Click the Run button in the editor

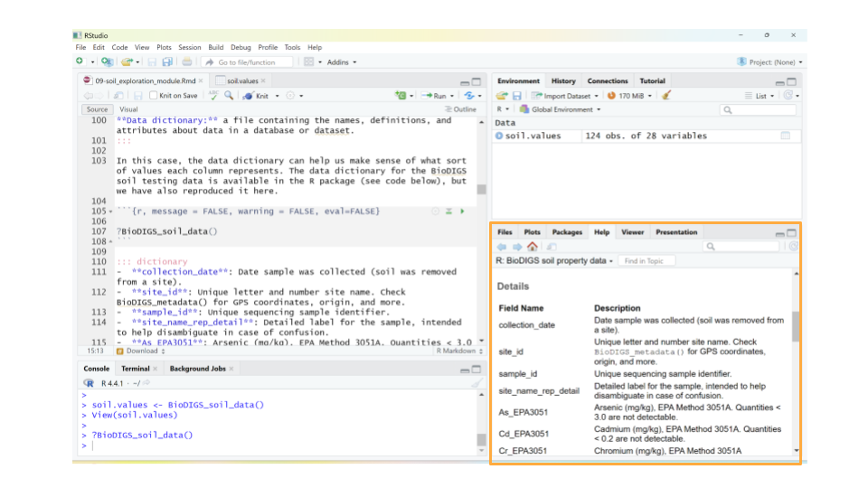click(440, 96)
